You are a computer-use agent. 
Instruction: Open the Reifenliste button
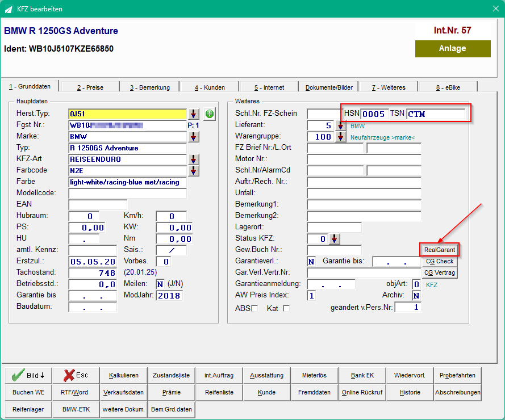pyautogui.click(x=219, y=392)
